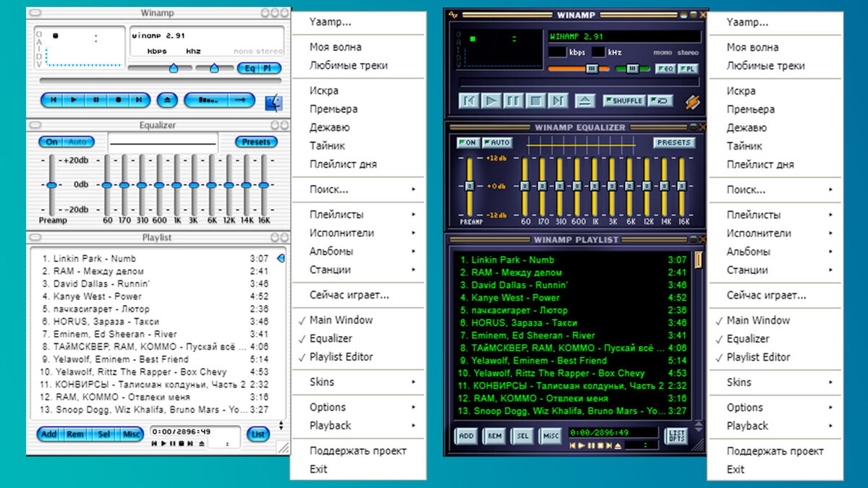
Task: Expand Исполнители submenu in the dark player's menu
Action: coord(775,233)
